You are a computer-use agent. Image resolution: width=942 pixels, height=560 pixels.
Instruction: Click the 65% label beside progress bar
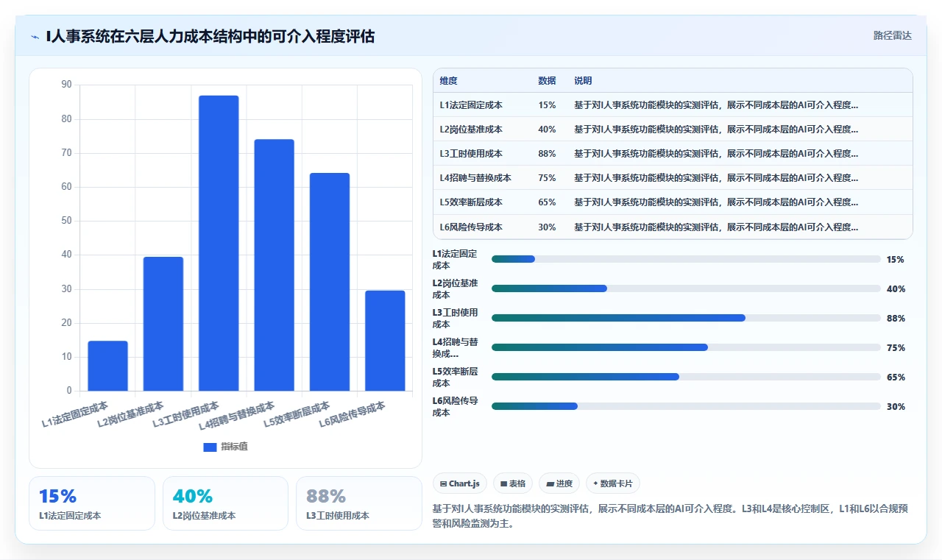tap(896, 378)
